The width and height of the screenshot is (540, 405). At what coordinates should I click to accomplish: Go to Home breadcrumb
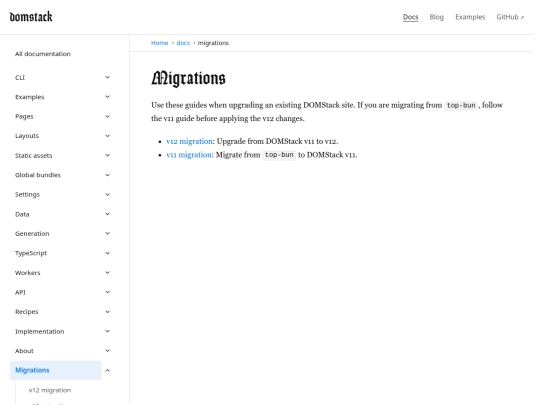tap(159, 43)
